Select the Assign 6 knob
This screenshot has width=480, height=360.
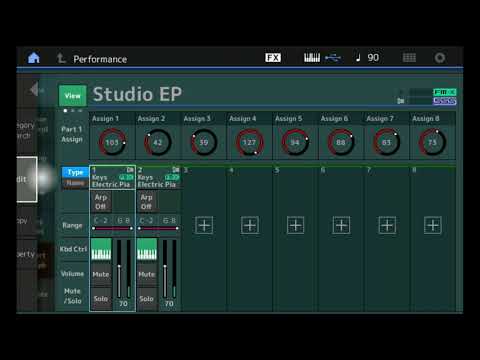click(341, 142)
